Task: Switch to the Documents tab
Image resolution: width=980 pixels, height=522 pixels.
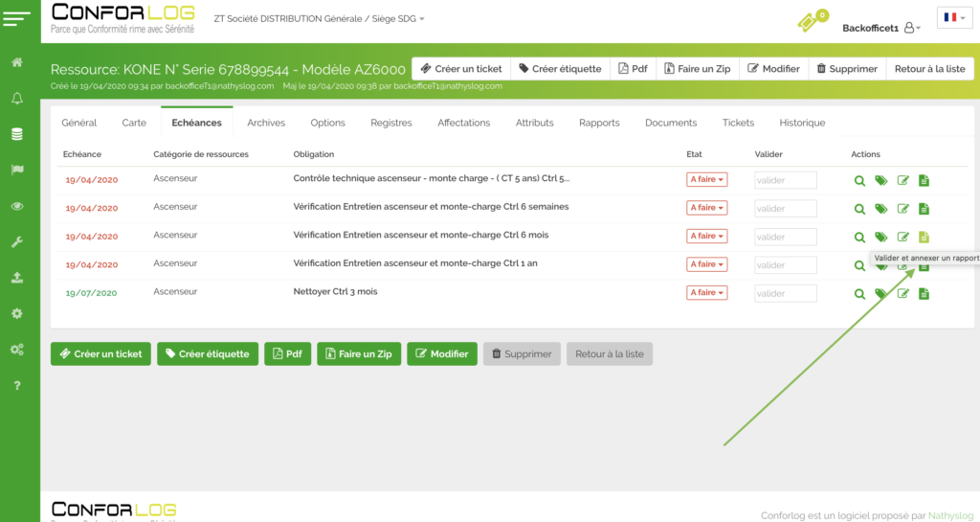Action: tap(671, 123)
